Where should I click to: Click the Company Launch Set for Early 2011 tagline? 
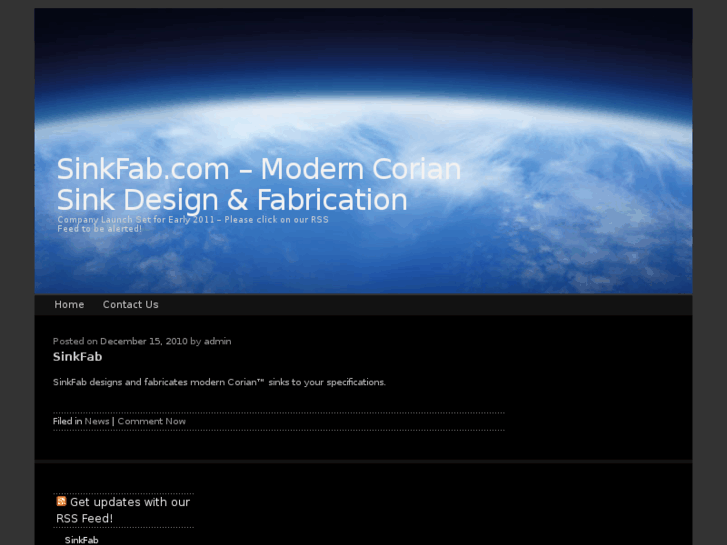pyautogui.click(x=193, y=224)
